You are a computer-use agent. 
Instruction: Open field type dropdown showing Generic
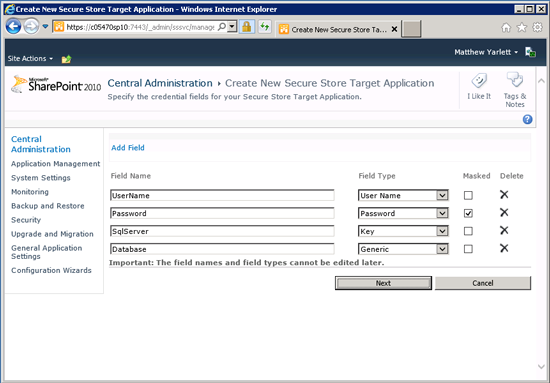[x=403, y=249]
